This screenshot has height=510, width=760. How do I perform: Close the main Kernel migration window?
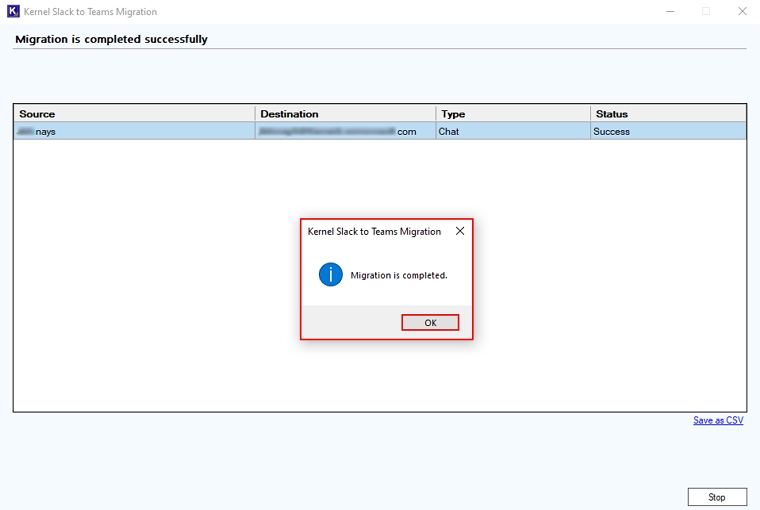pyautogui.click(x=742, y=11)
